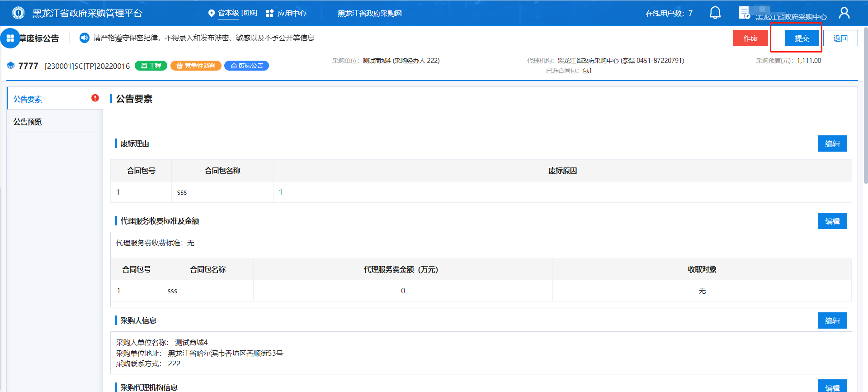Switch region via 省本级 [切换]
The image size is (868, 392).
tap(237, 13)
